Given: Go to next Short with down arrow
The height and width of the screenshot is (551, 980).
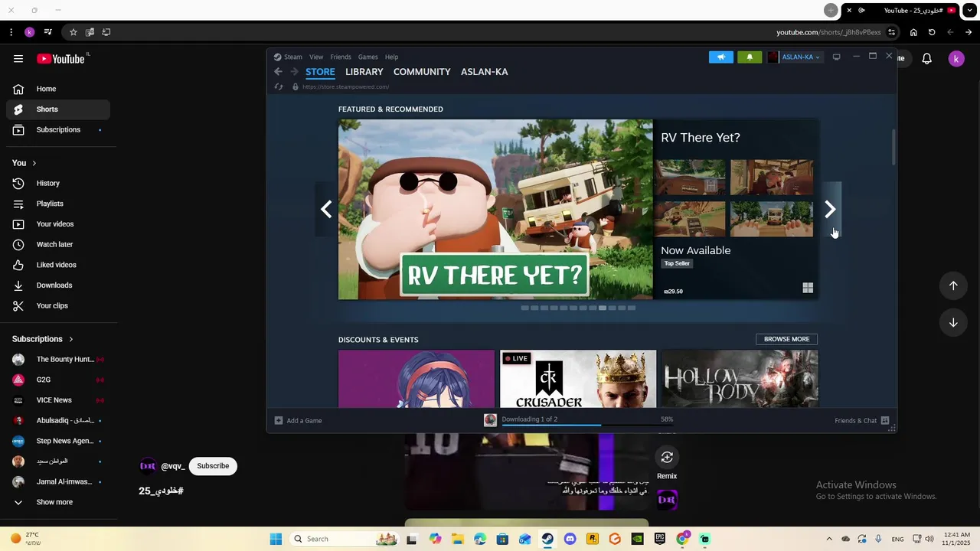Looking at the screenshot, I should coord(953,322).
